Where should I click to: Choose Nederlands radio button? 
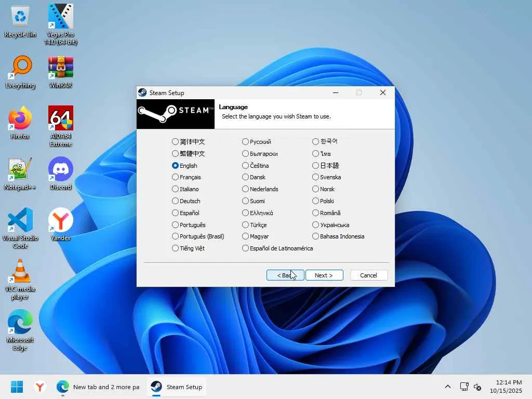[261, 189]
